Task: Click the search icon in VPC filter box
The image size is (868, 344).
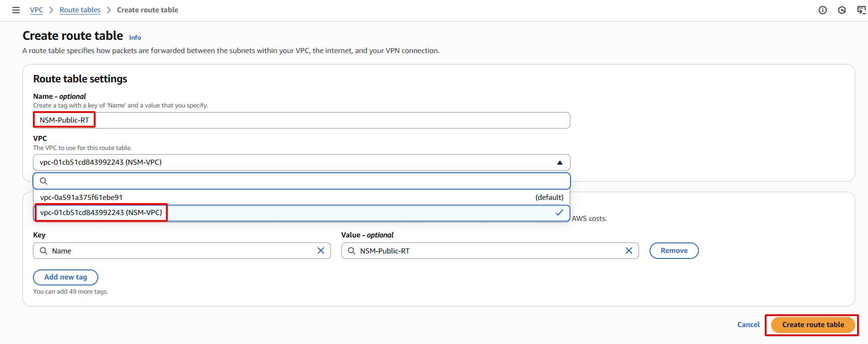Action: (43, 181)
